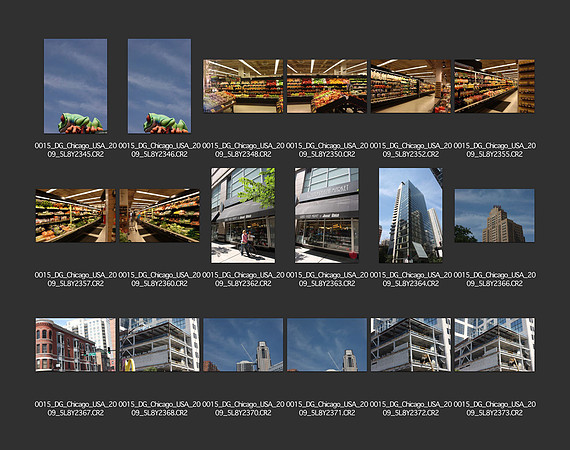Screen dimensions: 570x450
Task: Select red brick building thumbnail 5L8Y2367
Action: (76, 345)
